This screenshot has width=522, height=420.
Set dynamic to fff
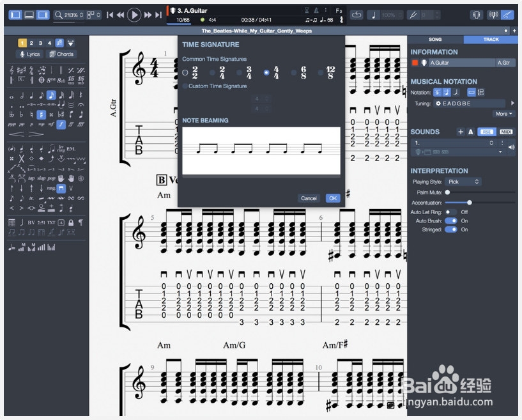[x=81, y=125]
